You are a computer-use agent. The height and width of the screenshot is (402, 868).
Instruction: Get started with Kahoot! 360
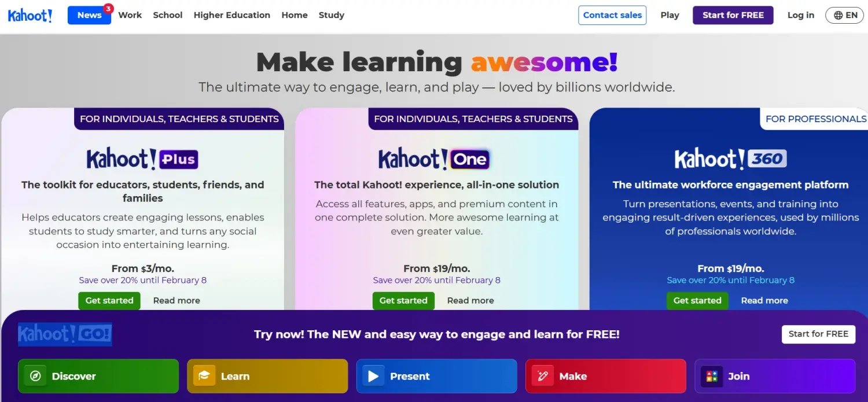coord(697,301)
